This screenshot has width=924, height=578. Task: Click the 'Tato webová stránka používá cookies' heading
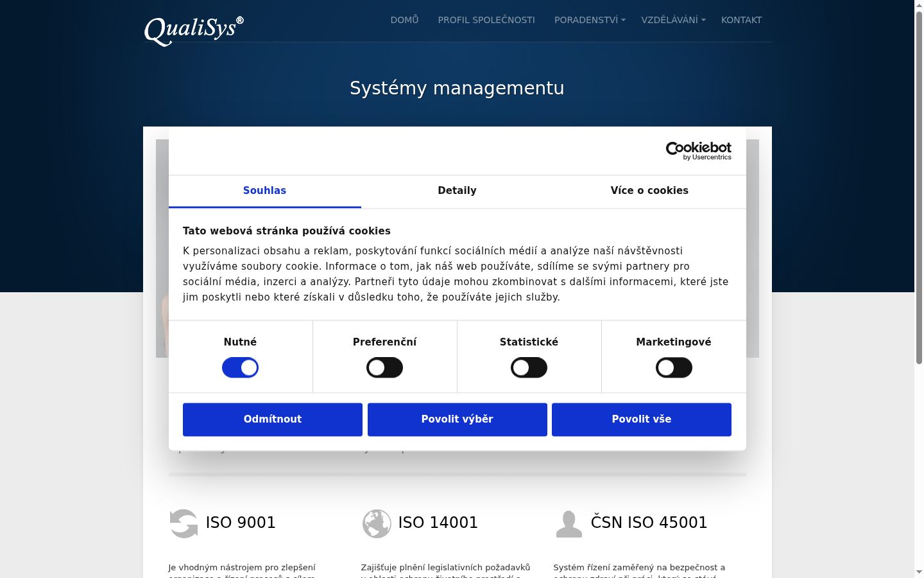287,231
